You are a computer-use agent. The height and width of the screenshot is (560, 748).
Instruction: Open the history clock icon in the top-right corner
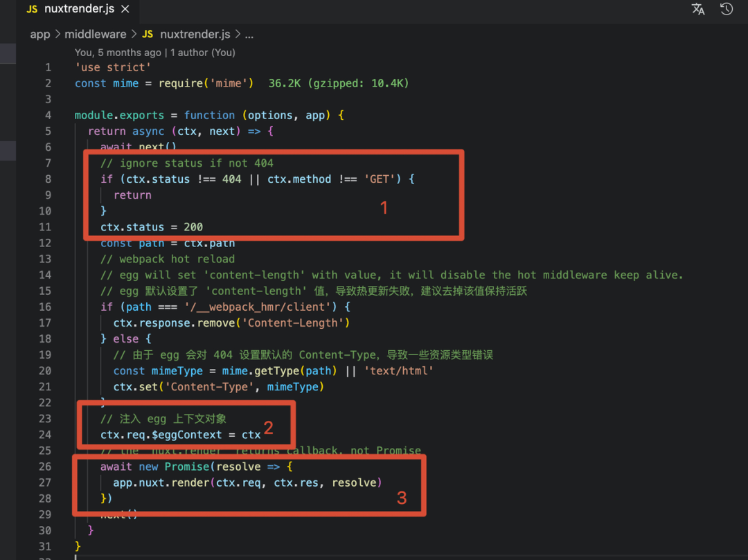(727, 9)
